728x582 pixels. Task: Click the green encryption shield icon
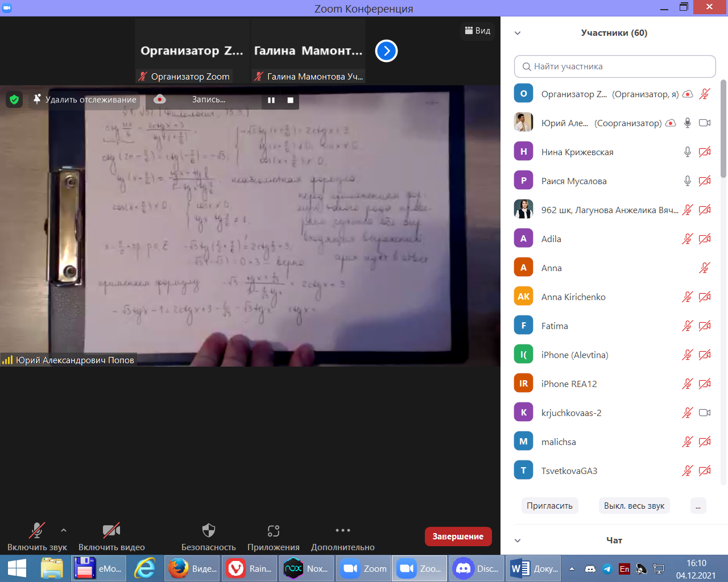(14, 99)
